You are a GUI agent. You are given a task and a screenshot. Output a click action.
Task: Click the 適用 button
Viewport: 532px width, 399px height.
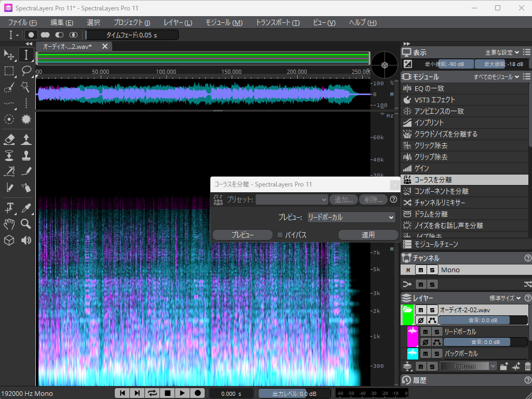(x=368, y=235)
